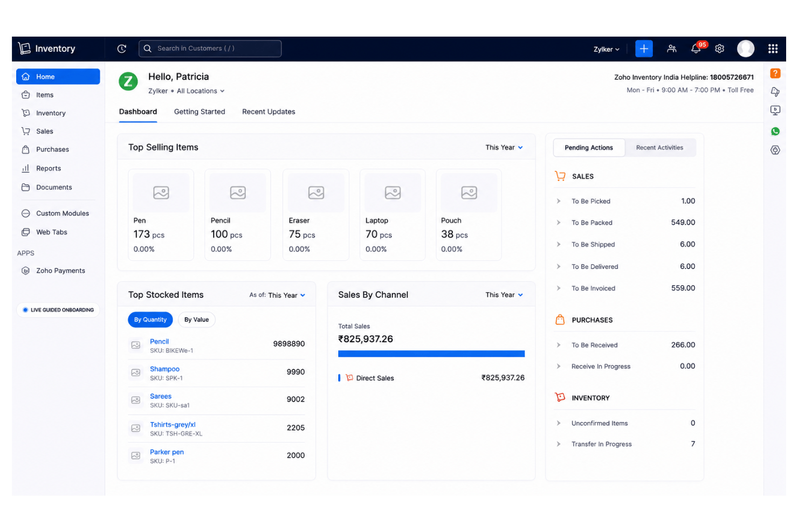Open the contacts/referral people icon
798x532 pixels.
coord(672,49)
